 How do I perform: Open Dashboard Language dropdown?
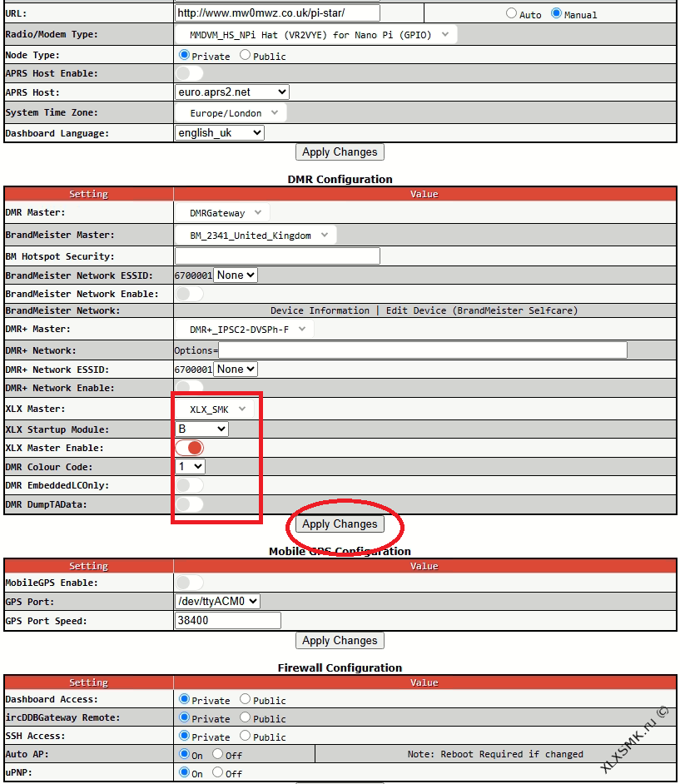coord(220,133)
